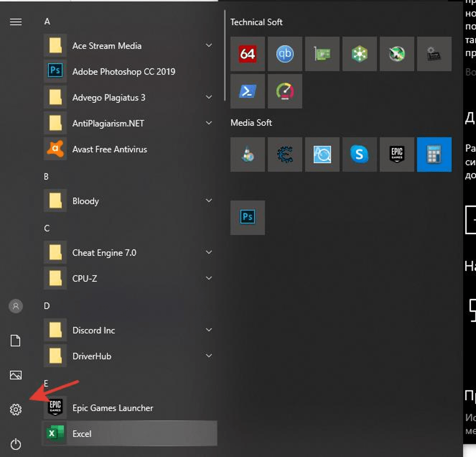Image resolution: width=476 pixels, height=457 pixels.
Task: Click the Media Soft group title
Action: pyautogui.click(x=251, y=123)
